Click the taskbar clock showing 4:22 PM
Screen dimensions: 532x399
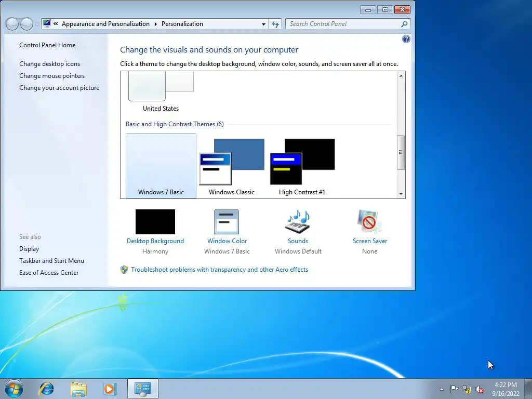click(506, 389)
